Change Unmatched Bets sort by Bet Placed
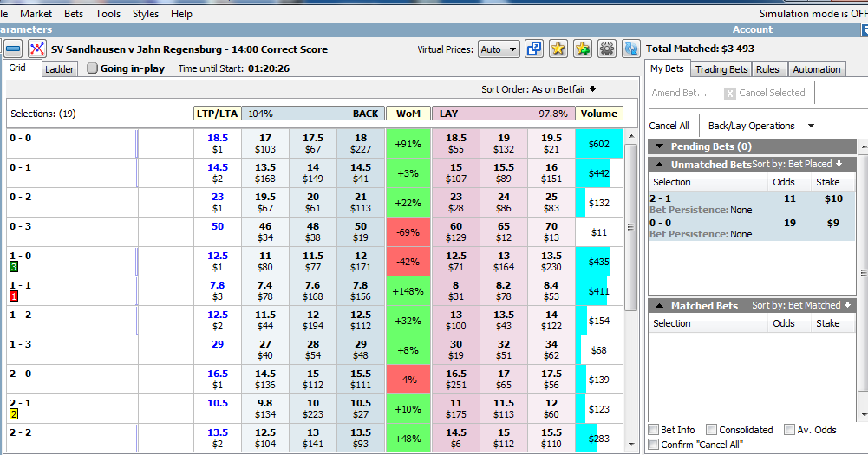Screen dimensions: 868x455 tap(797, 164)
